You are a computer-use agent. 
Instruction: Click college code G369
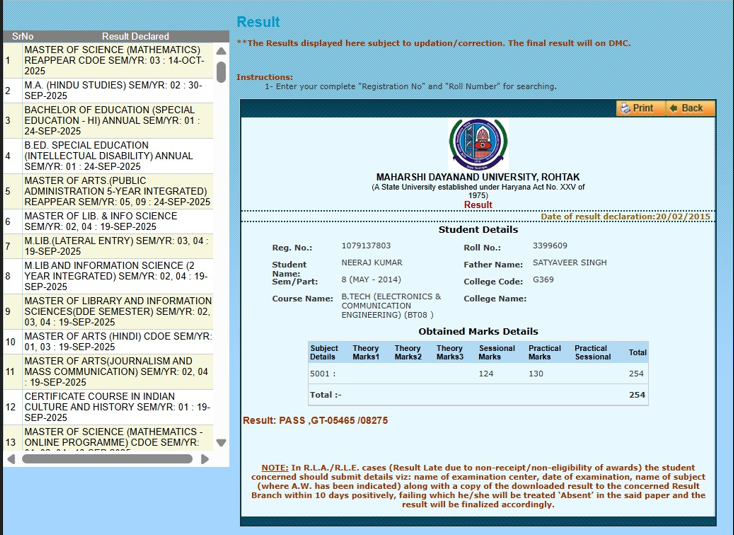pos(543,279)
